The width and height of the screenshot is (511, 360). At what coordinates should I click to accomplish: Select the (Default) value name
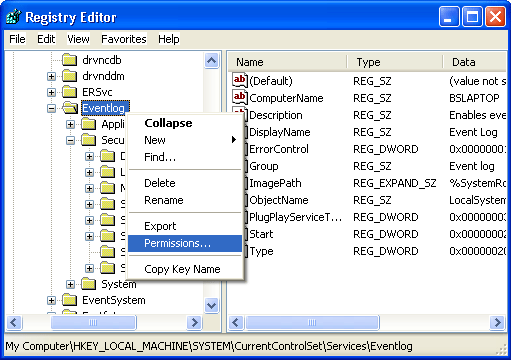tap(271, 81)
